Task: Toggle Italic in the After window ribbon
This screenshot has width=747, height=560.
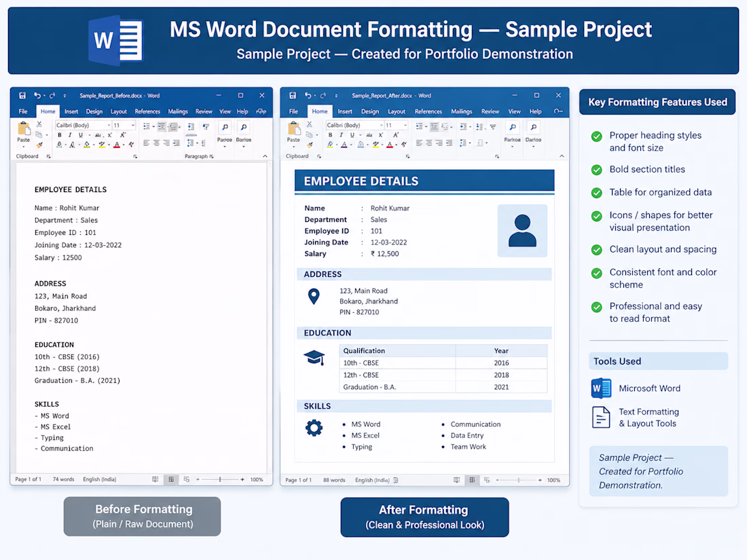Action: (x=341, y=135)
